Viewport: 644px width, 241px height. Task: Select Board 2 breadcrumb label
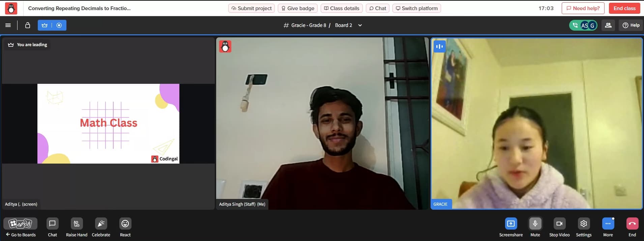(x=344, y=25)
